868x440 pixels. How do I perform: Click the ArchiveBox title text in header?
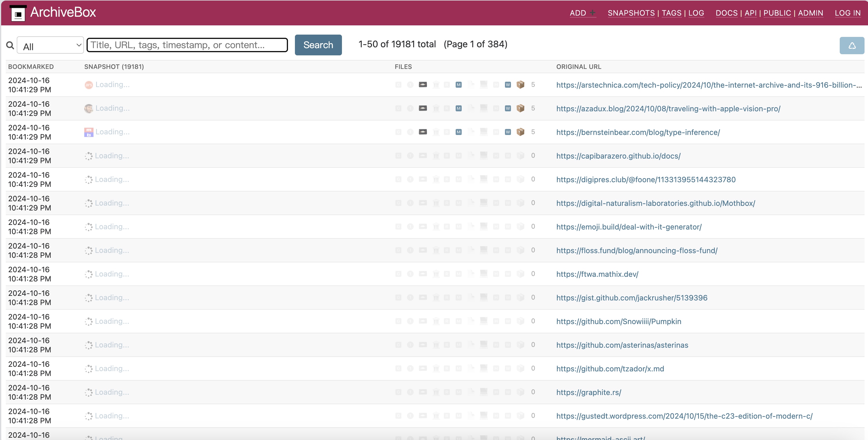tap(63, 12)
